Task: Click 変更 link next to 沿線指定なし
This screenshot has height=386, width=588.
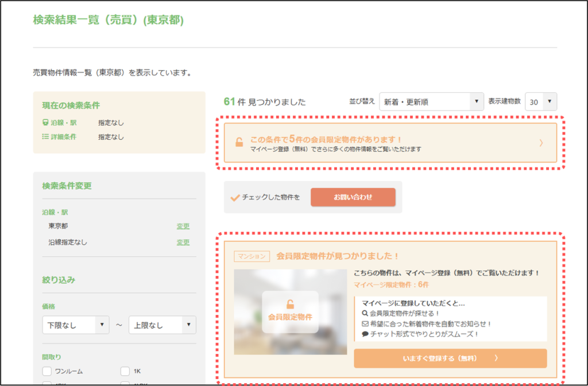Action: pos(183,242)
